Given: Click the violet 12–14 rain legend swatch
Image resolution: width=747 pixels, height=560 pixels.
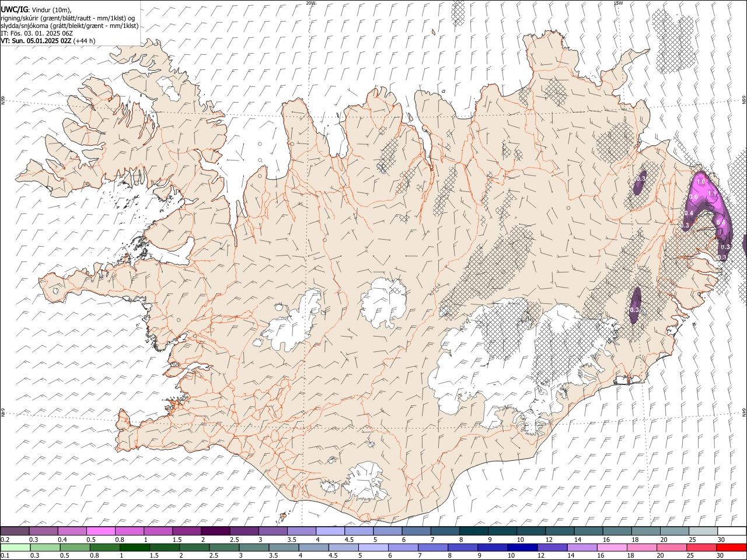Looking at the screenshot, I should pos(552,547).
